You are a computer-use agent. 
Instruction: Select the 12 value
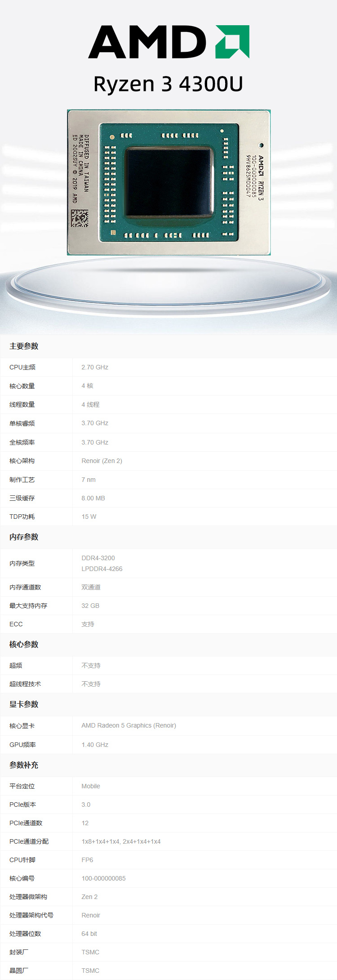point(85,823)
